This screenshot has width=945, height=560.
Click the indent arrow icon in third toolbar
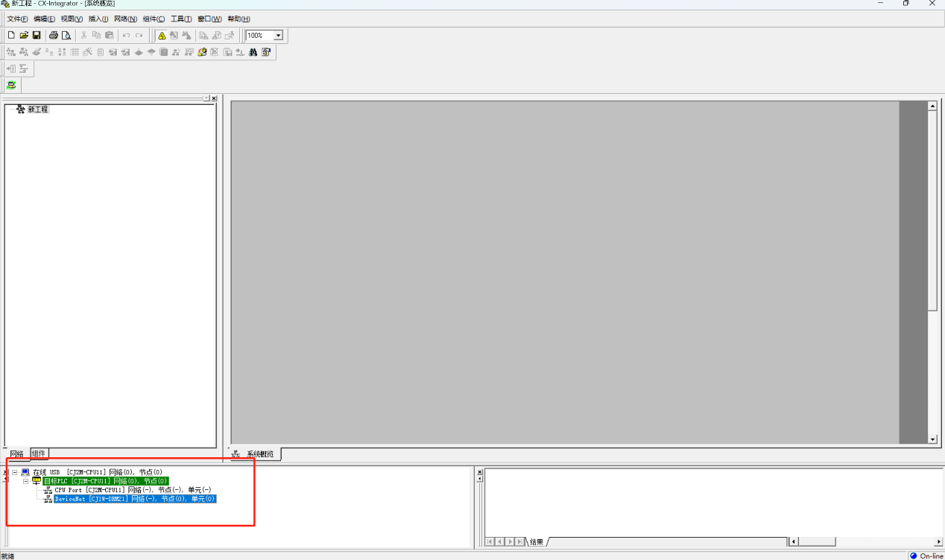pos(11,69)
